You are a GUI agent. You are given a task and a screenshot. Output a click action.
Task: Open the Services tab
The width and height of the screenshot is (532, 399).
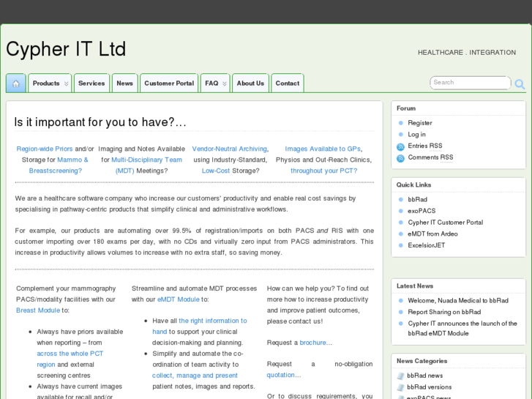91,83
